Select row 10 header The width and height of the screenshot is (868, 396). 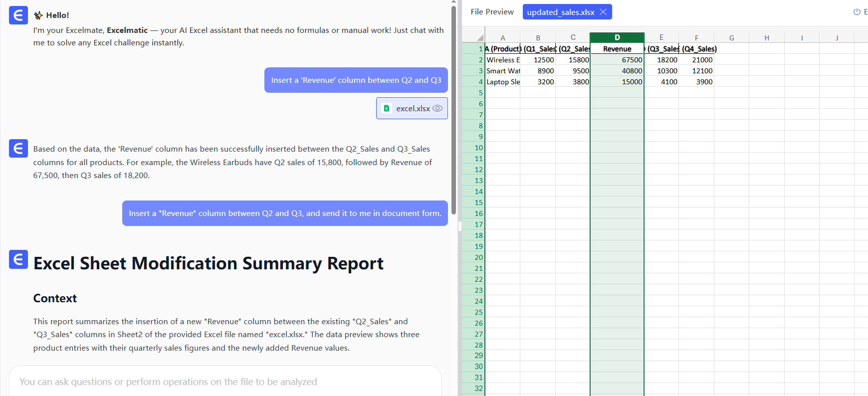tap(478, 148)
